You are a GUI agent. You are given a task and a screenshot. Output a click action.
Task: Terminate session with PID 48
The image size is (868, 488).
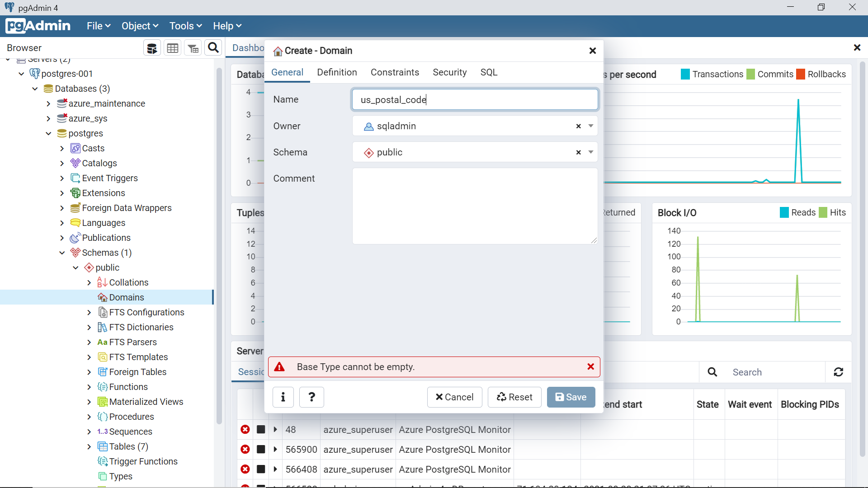point(245,430)
